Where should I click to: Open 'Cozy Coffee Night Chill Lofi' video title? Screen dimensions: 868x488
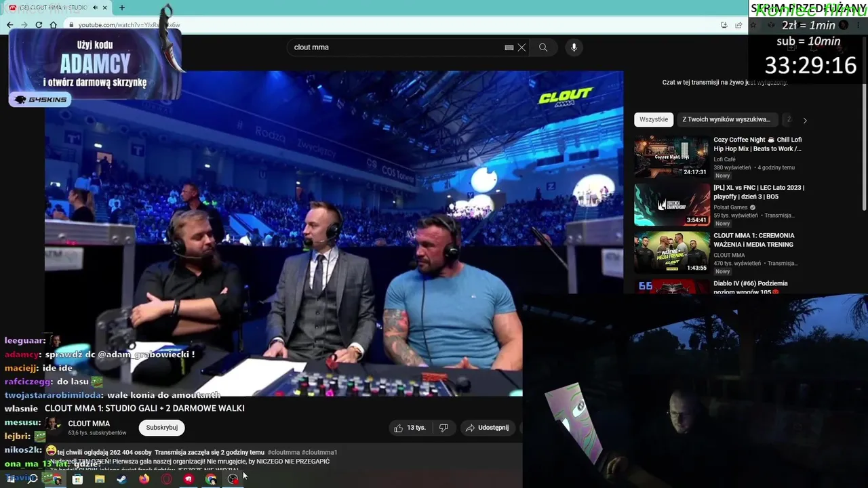(x=757, y=144)
